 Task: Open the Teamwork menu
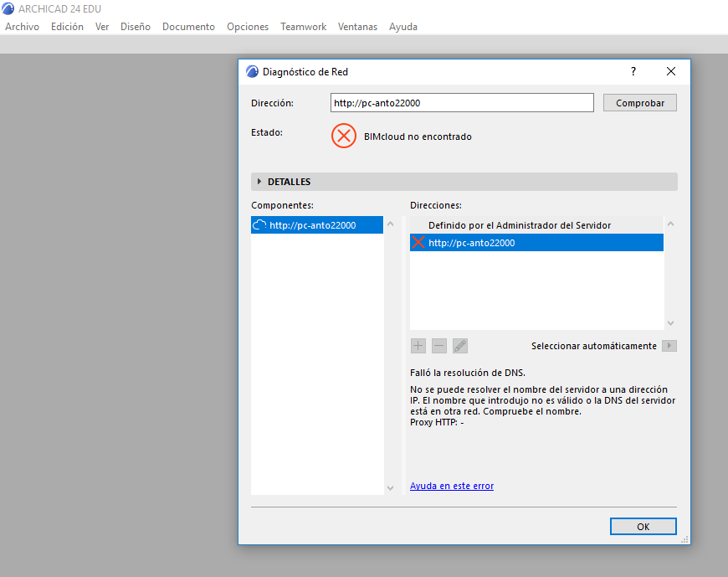pyautogui.click(x=303, y=27)
